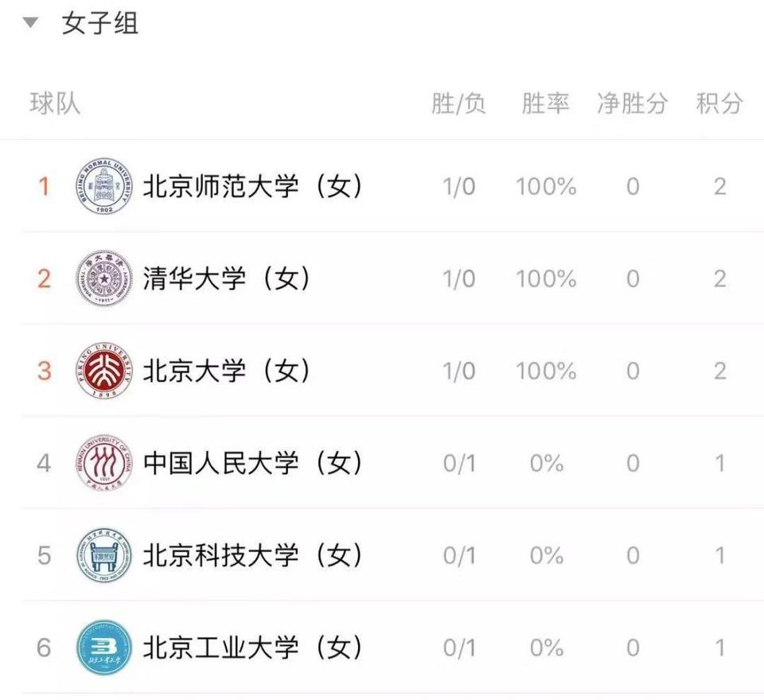Open team 北京工业大学（女）

(253, 647)
